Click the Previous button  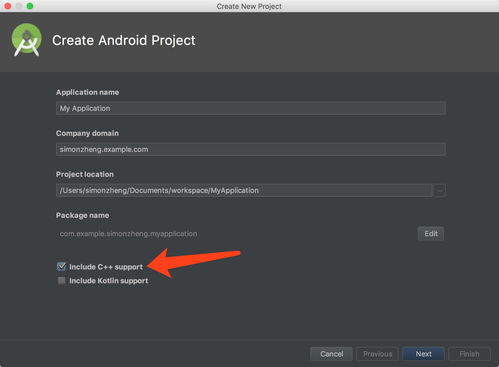377,354
